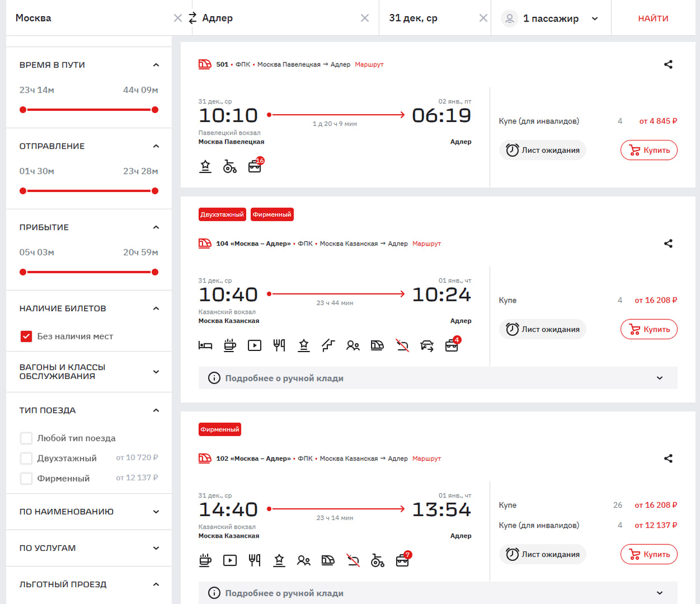Buy ticket for train 104
This screenshot has width=700, height=604.
pos(649,329)
